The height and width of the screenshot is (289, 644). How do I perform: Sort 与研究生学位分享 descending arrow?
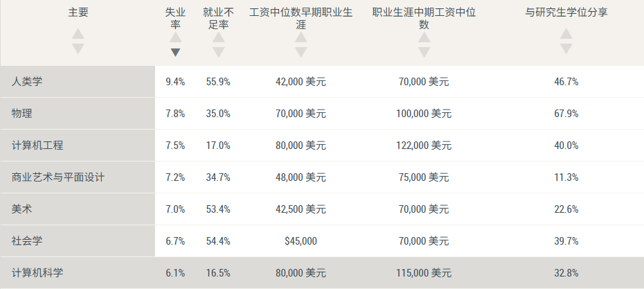(566, 49)
